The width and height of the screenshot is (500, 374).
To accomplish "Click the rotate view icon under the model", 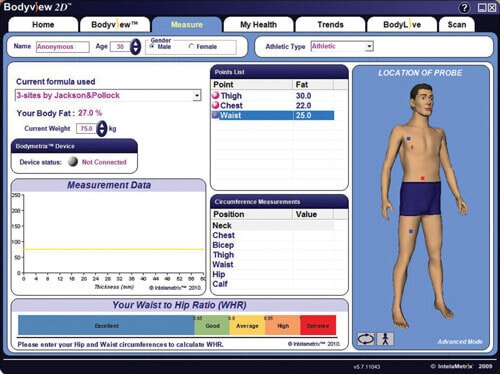I will tap(366, 339).
